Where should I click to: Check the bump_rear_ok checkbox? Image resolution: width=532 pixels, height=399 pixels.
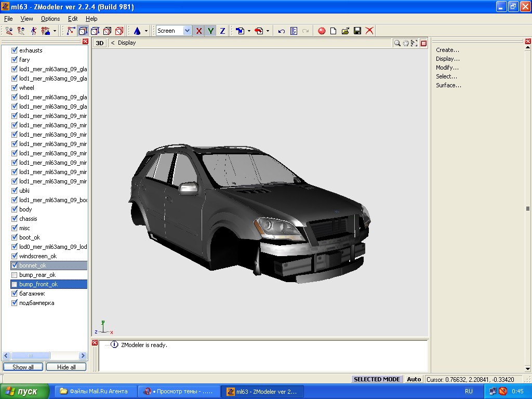pyautogui.click(x=14, y=275)
